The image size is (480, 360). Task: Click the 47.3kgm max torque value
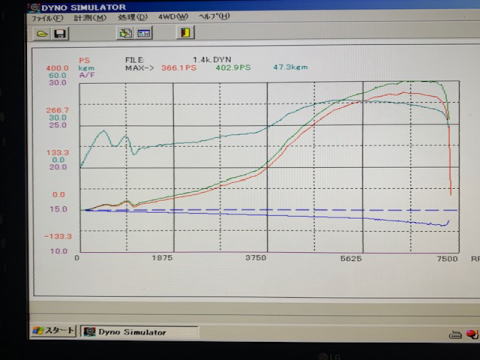click(x=290, y=67)
